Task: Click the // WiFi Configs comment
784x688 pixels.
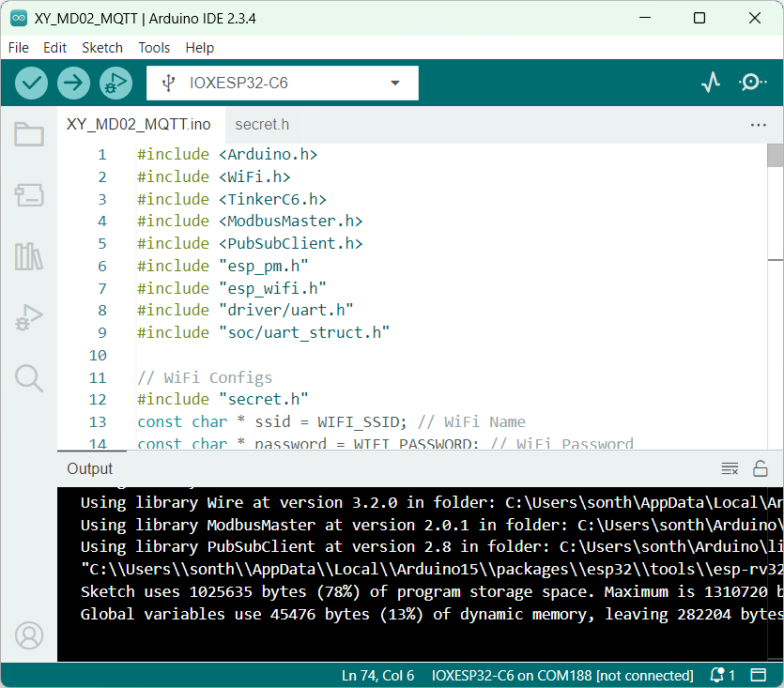Action: (205, 377)
